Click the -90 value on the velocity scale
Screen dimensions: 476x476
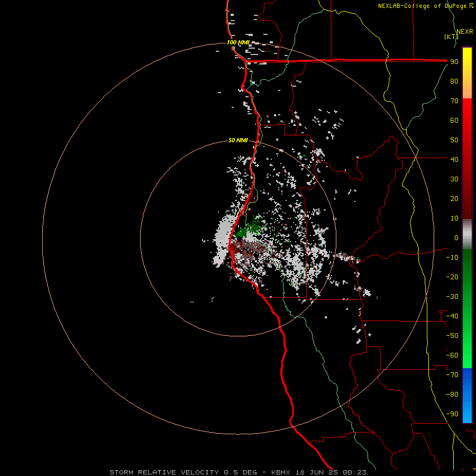452,414
